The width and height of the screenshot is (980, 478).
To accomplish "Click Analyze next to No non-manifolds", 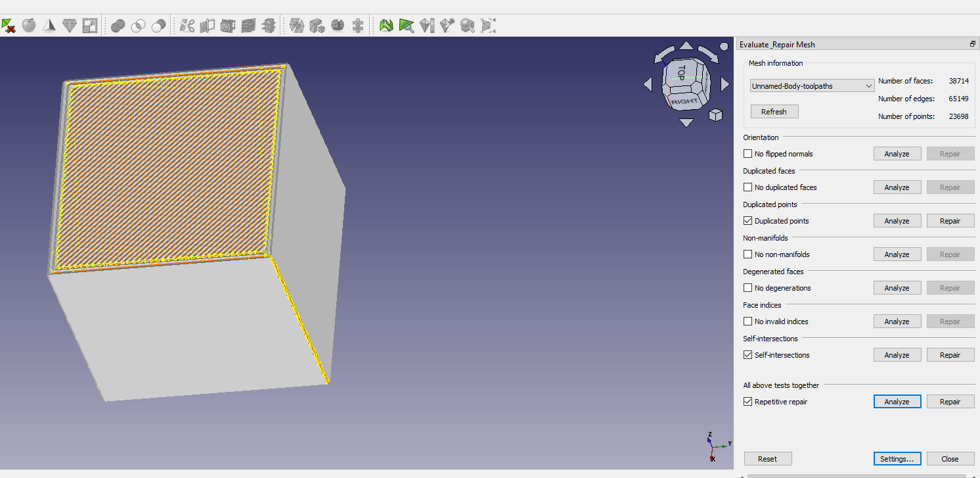I will (x=897, y=254).
